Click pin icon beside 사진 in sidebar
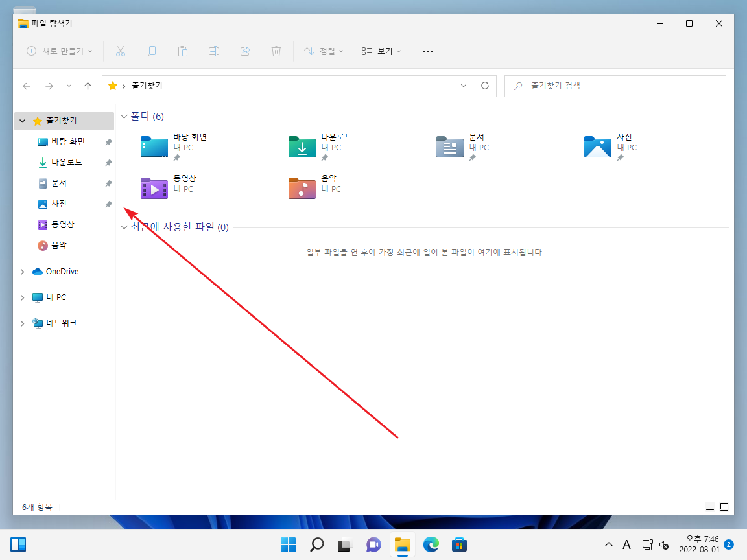747x560 pixels. [109, 204]
